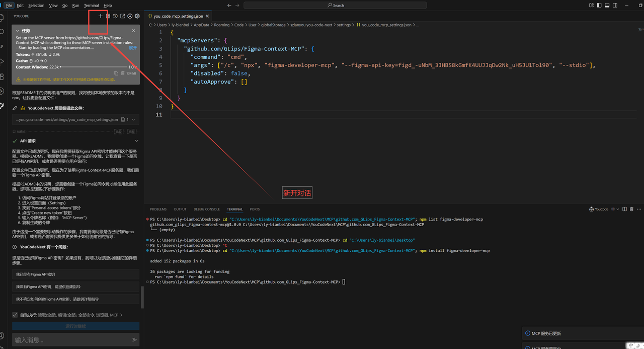
Task: Toggle the bottom panel layout button
Action: click(x=608, y=5)
